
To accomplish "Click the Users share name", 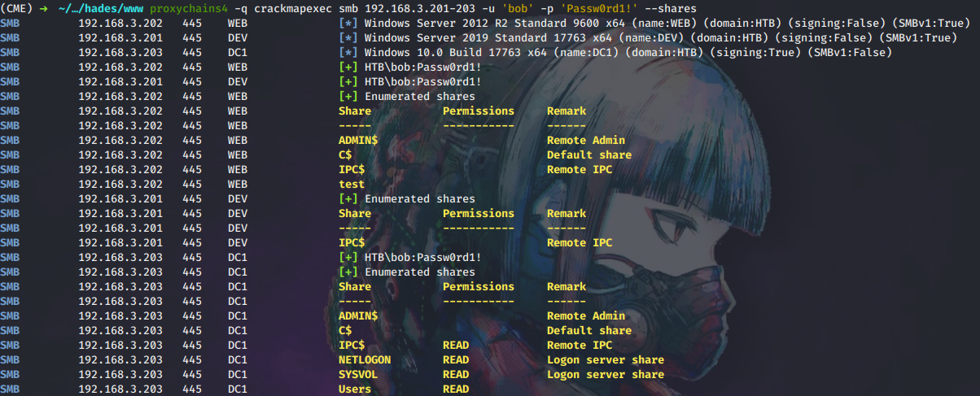I will click(355, 389).
